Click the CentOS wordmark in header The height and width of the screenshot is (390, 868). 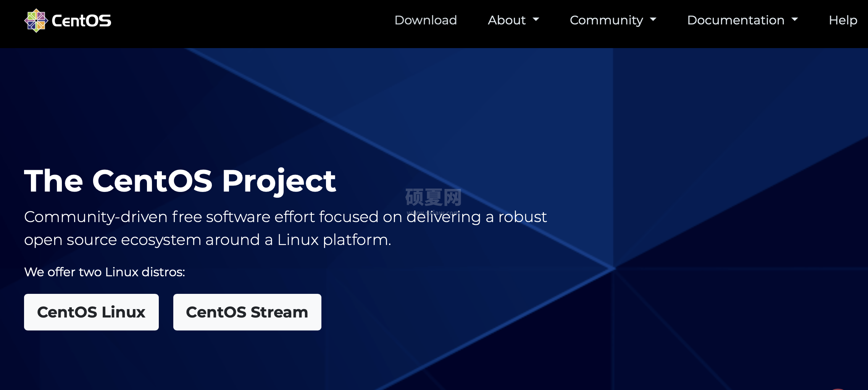click(81, 21)
